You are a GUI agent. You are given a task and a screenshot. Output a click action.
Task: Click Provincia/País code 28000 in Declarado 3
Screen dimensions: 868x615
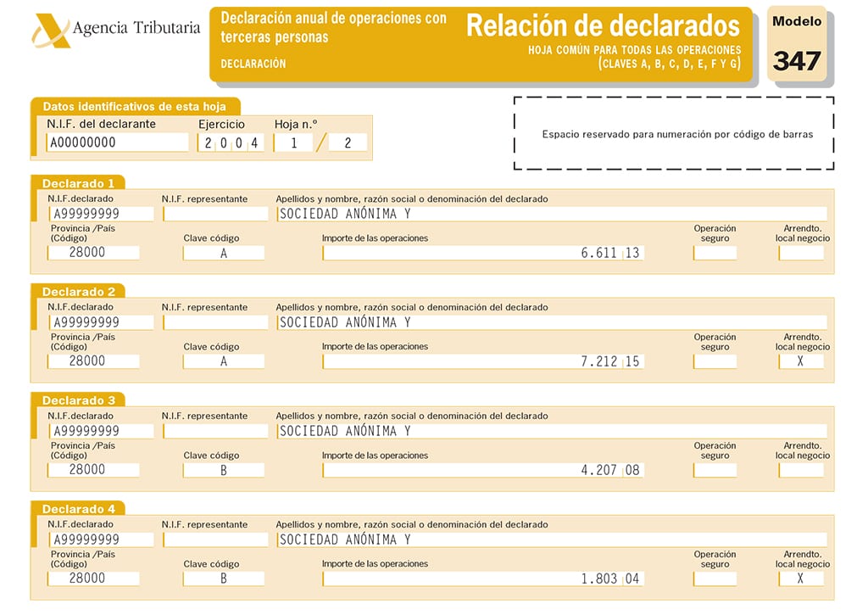pyautogui.click(x=93, y=470)
